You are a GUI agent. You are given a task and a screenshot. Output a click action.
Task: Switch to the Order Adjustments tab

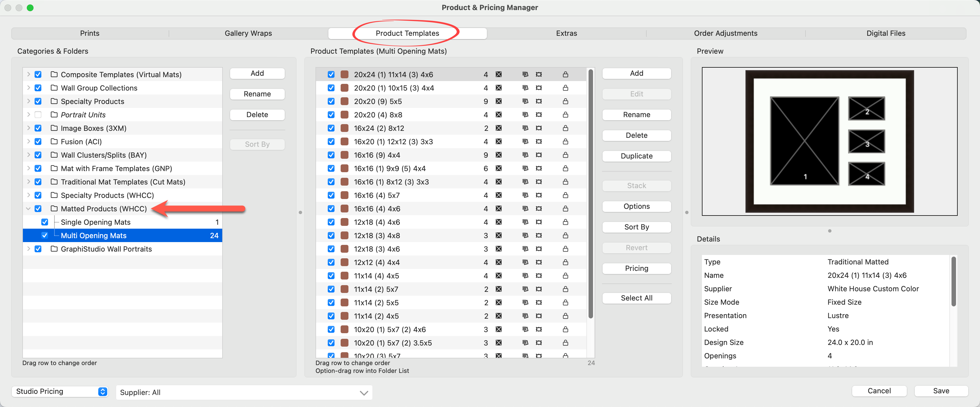pyautogui.click(x=725, y=33)
